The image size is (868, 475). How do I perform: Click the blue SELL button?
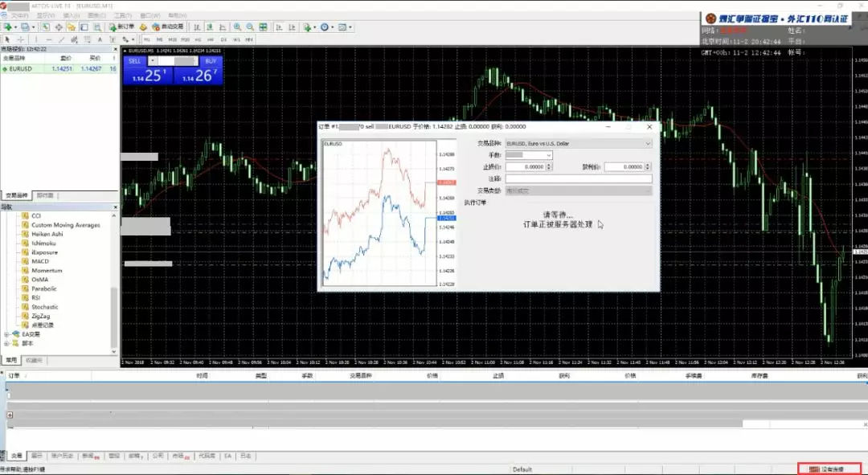coord(135,61)
